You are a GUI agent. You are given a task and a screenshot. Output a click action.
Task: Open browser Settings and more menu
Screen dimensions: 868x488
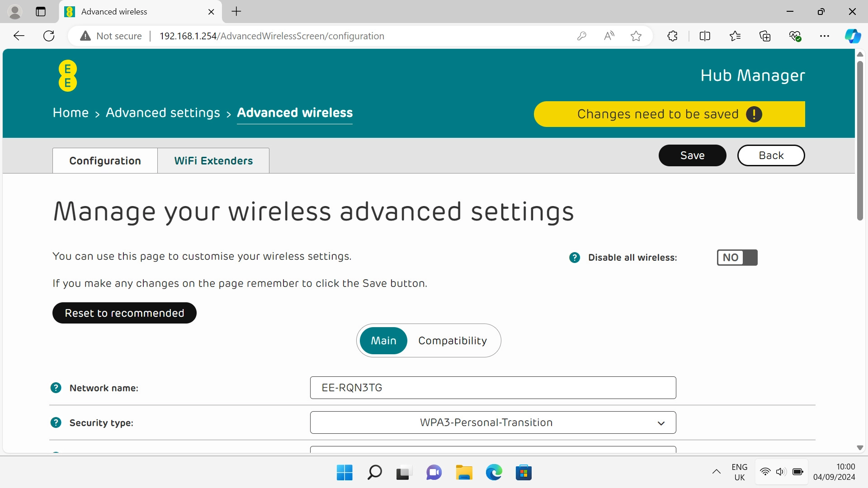(x=824, y=36)
